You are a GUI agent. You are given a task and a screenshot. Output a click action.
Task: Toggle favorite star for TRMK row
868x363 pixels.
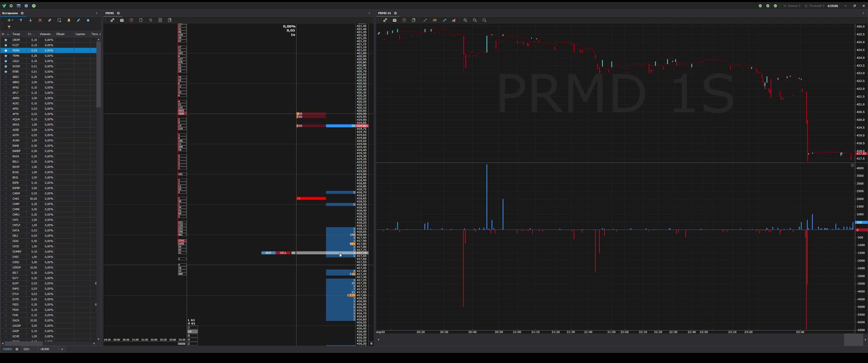[x=6, y=56]
